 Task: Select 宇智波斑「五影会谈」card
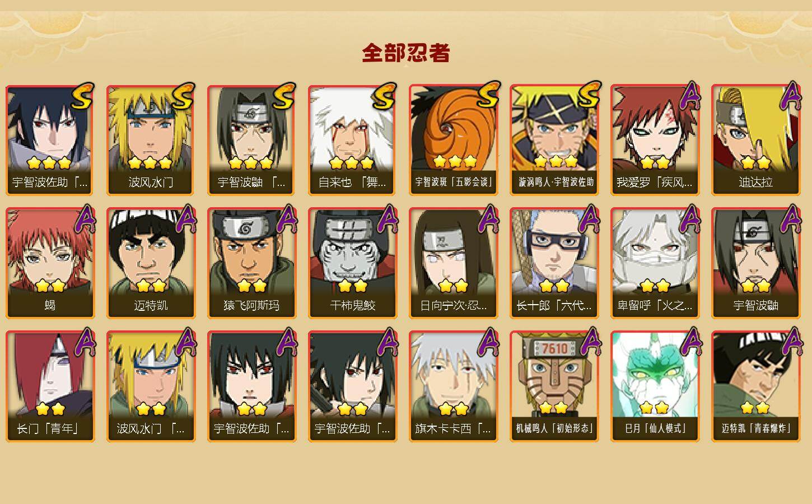(453, 140)
